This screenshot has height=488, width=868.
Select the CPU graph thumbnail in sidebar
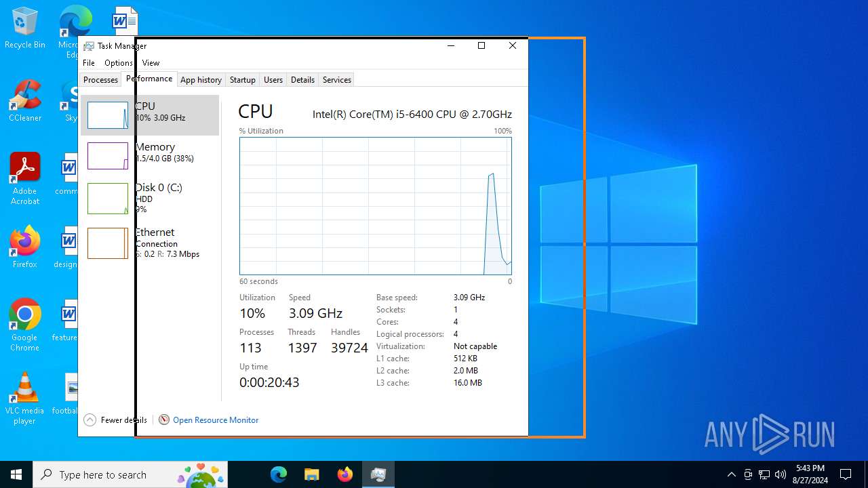108,115
